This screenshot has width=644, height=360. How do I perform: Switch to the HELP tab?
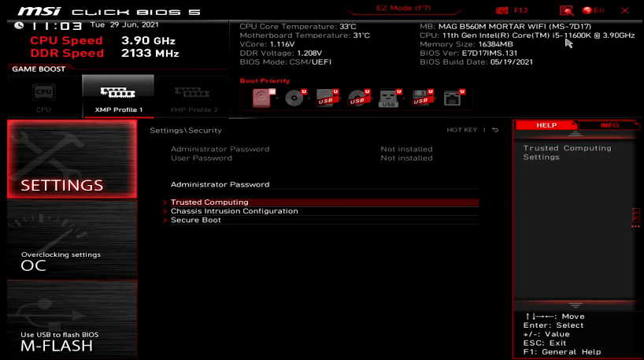tap(546, 125)
